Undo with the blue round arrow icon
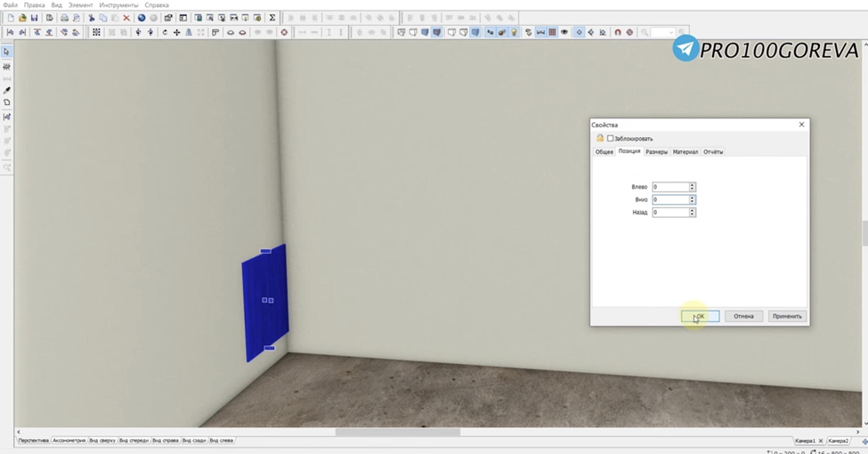 [142, 18]
